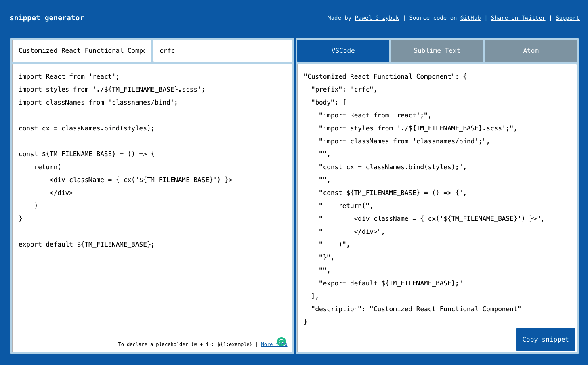
Task: Click the Share on Twitter link
Action: (518, 18)
